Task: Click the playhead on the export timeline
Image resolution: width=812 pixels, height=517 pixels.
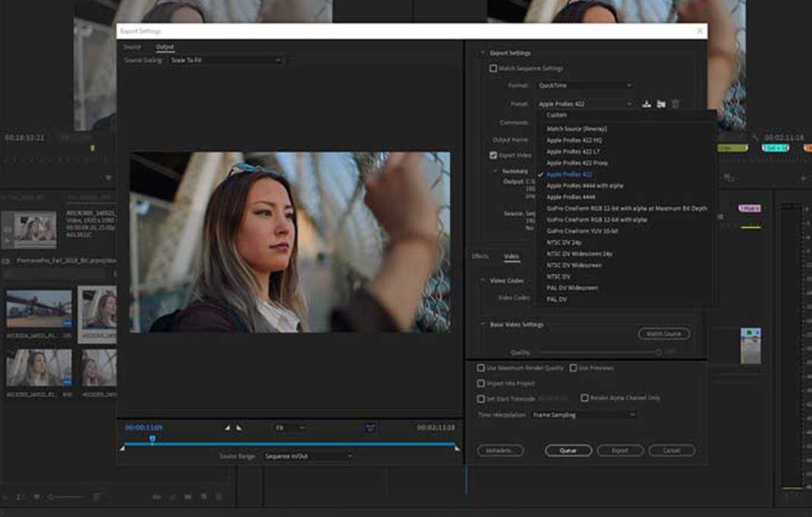Action: 153,439
